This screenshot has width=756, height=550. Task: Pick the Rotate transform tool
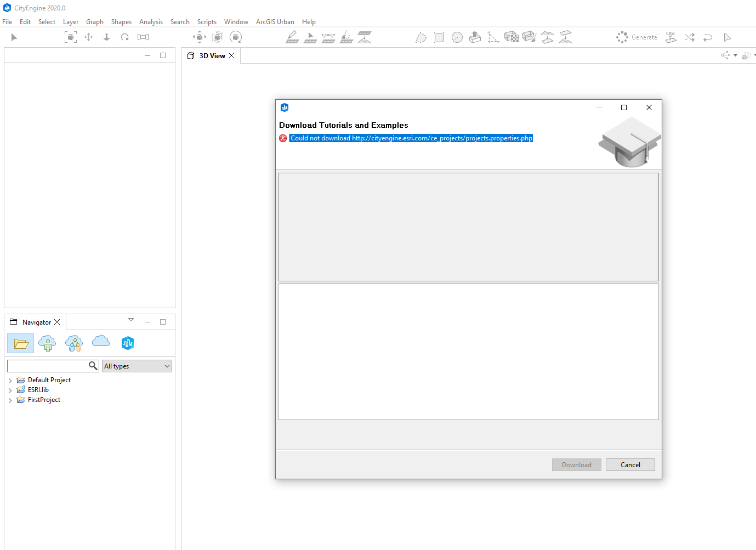click(x=125, y=37)
